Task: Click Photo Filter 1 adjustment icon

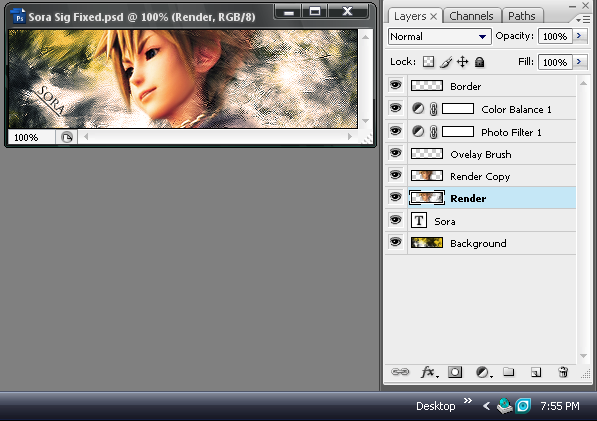Action: (418, 132)
